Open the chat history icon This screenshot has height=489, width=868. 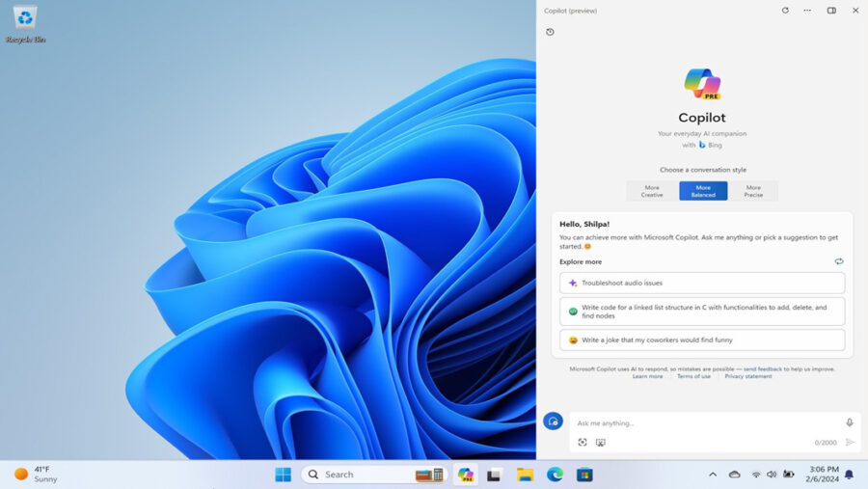(550, 32)
